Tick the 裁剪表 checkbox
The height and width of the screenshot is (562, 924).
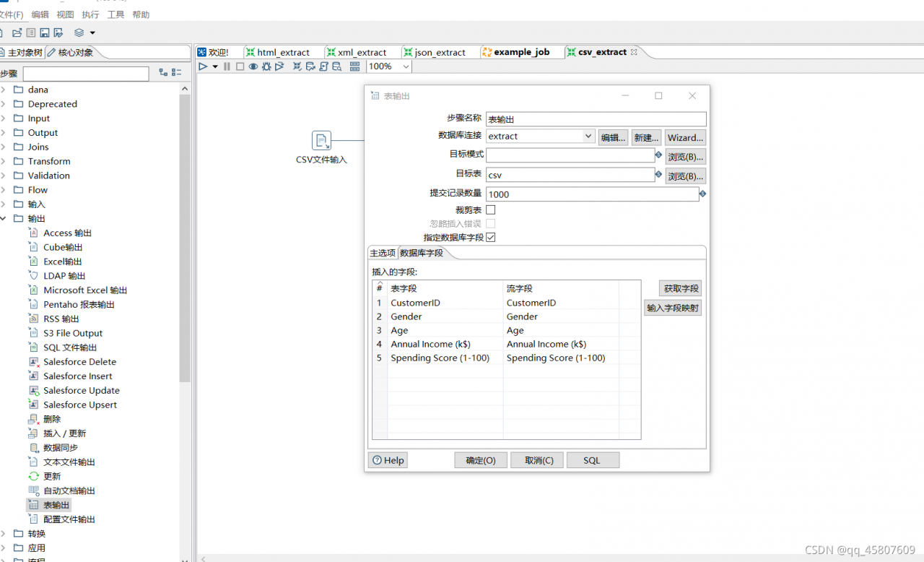pyautogui.click(x=491, y=209)
